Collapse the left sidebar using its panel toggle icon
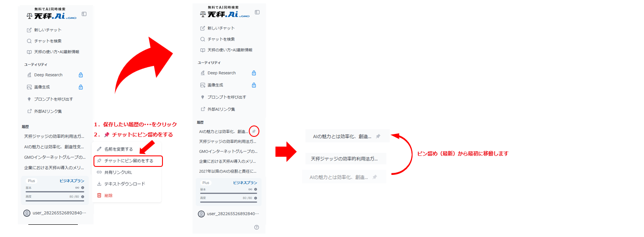644x237 pixels. [x=84, y=14]
